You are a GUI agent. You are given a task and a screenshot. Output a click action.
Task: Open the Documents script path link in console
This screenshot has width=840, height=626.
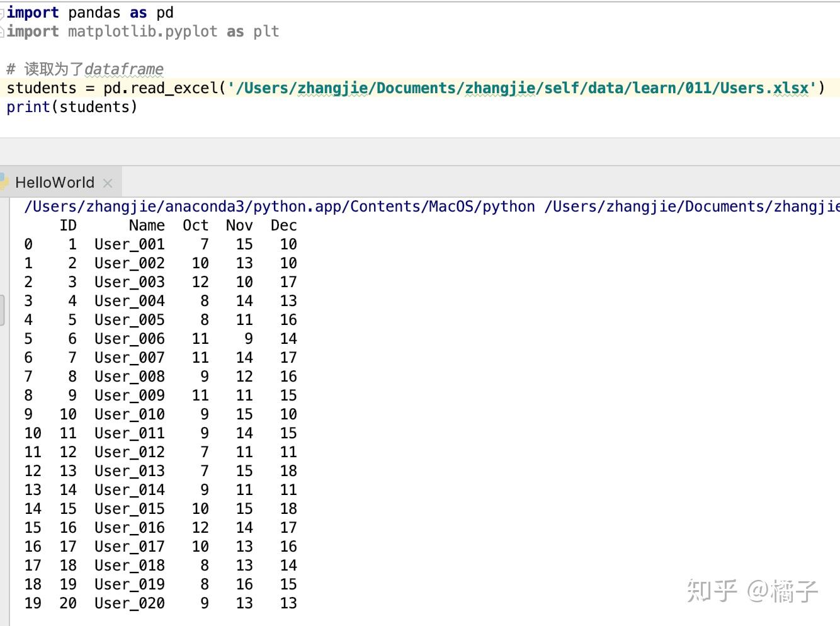coord(692,207)
